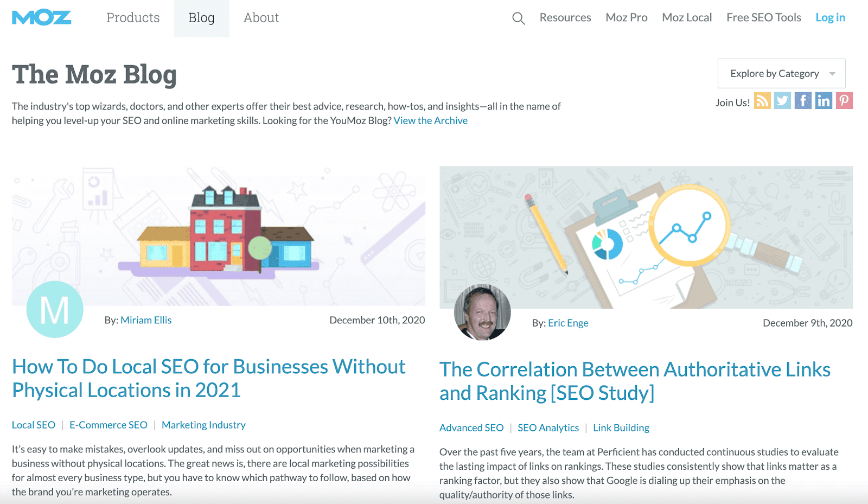Open the Resources menu item
The width and height of the screenshot is (868, 504).
(x=565, y=18)
